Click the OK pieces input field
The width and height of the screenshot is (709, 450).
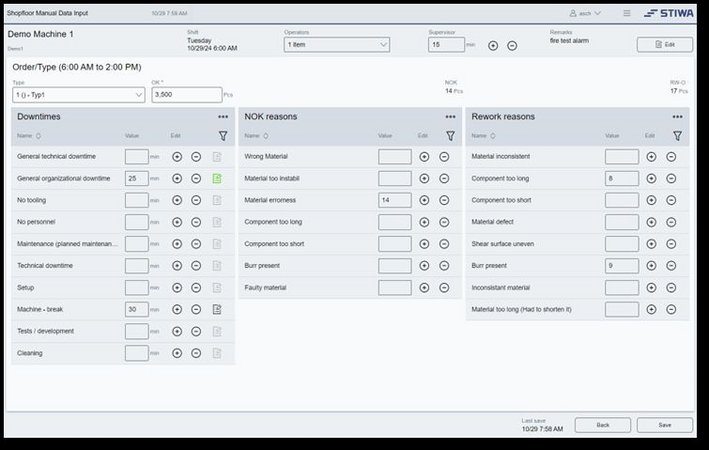click(x=186, y=95)
